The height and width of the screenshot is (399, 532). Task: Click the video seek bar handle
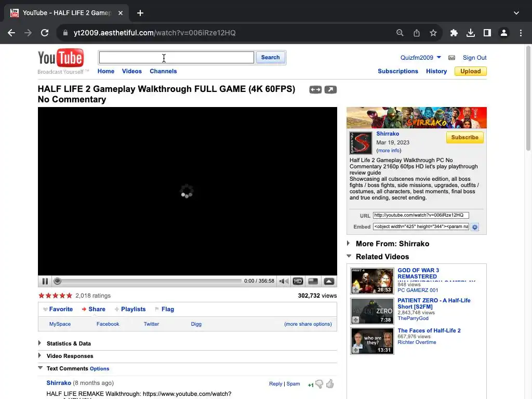coord(57,281)
